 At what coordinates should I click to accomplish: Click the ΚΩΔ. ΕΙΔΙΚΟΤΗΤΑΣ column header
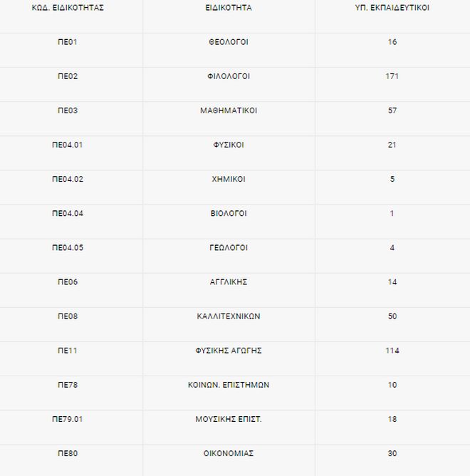[x=68, y=9]
